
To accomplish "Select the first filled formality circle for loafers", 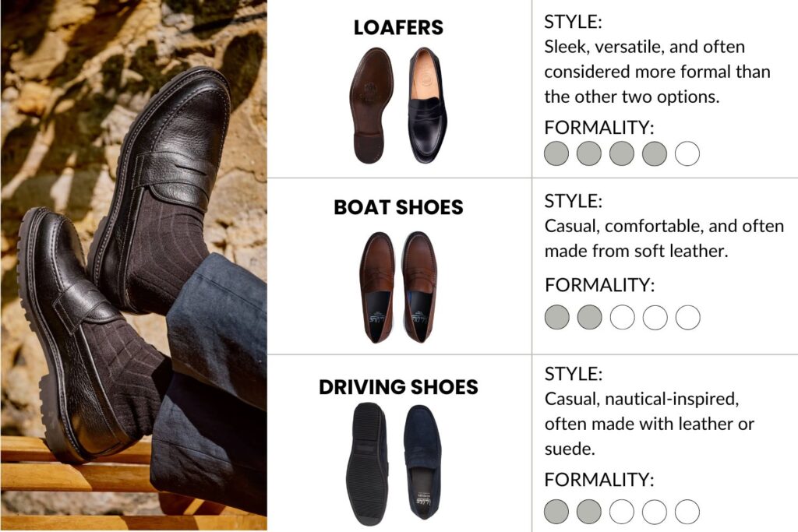I will pyautogui.click(x=556, y=153).
